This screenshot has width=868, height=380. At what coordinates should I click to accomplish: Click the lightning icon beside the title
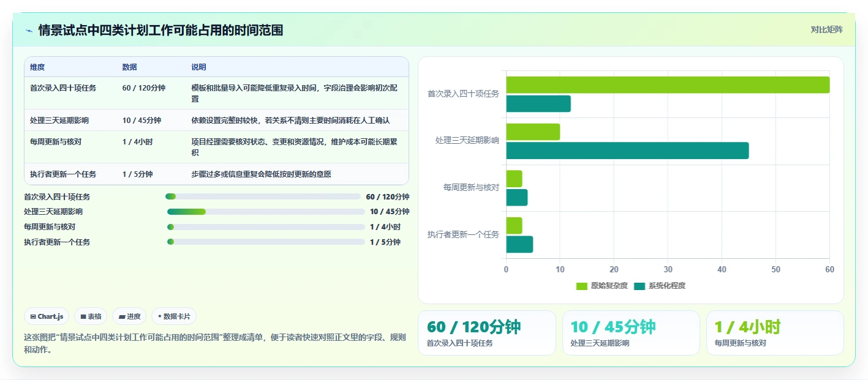tap(29, 31)
